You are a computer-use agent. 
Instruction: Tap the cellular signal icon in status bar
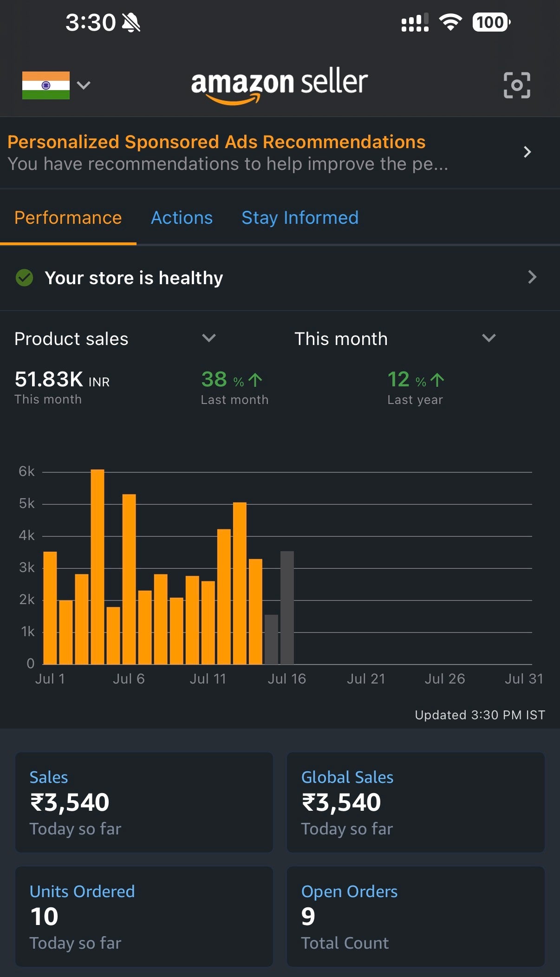coord(415,22)
